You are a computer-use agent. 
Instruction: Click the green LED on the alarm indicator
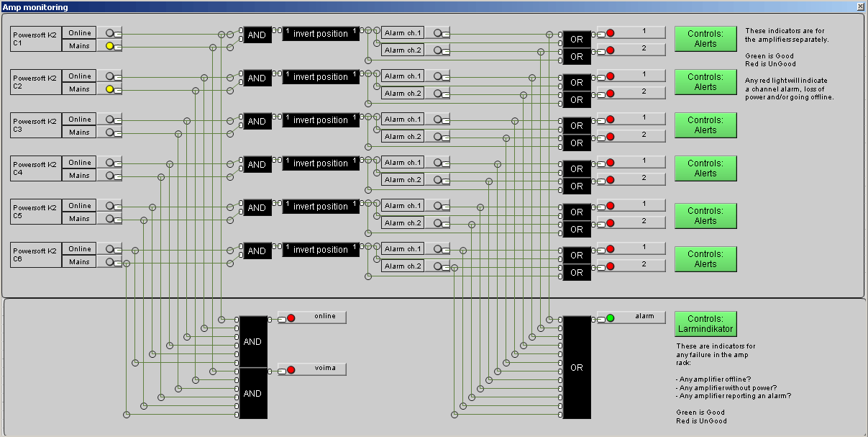(x=610, y=318)
